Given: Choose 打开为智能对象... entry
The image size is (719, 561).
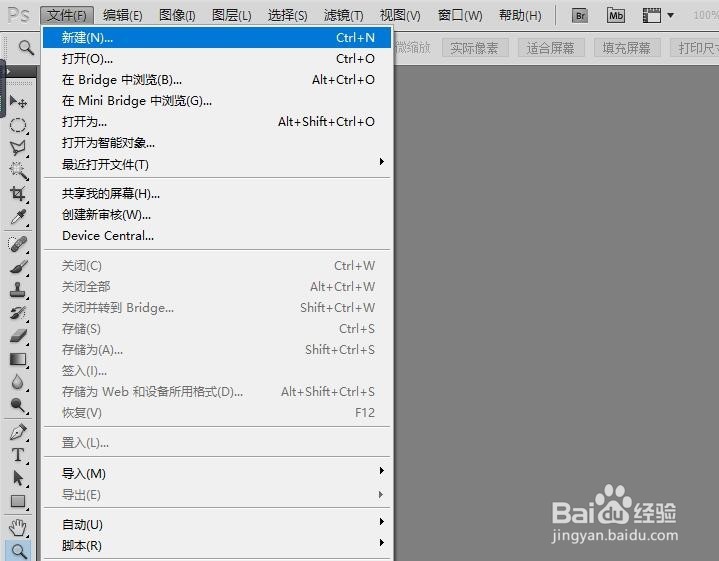Looking at the screenshot, I should click(217, 143).
